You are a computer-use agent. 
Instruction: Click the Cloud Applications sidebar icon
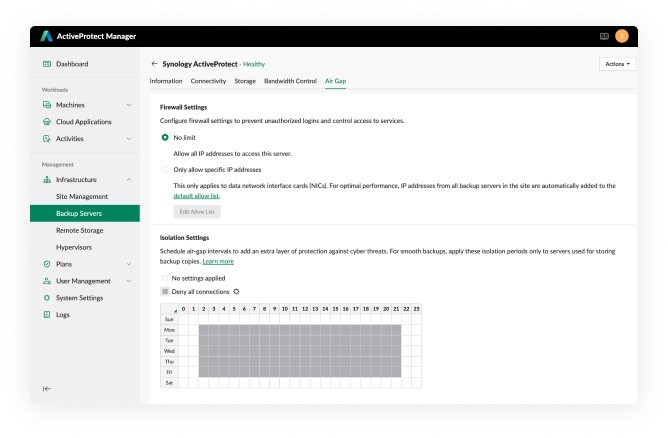47,122
